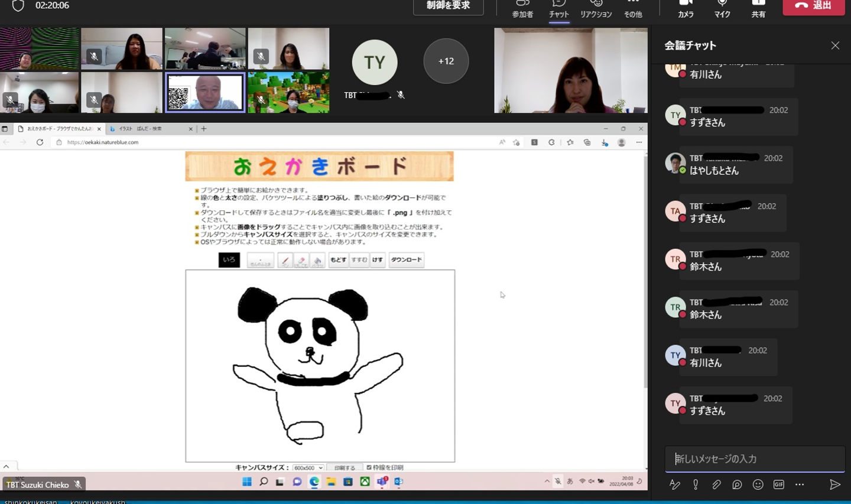Screen dimensions: 851x504
Task: Show the +12 additional participants
Action: click(446, 61)
